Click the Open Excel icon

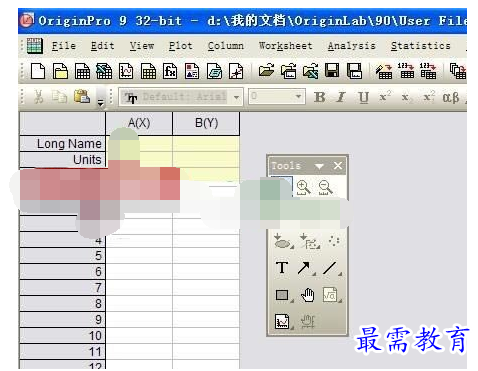310,71
